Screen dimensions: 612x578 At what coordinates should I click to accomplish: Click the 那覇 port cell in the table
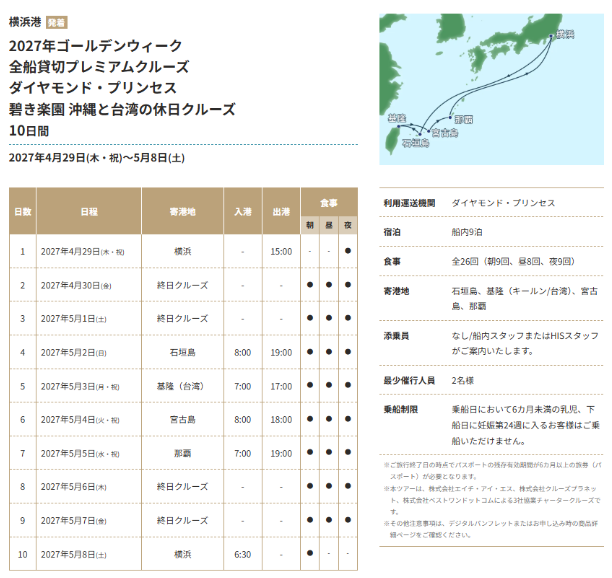coord(182,454)
